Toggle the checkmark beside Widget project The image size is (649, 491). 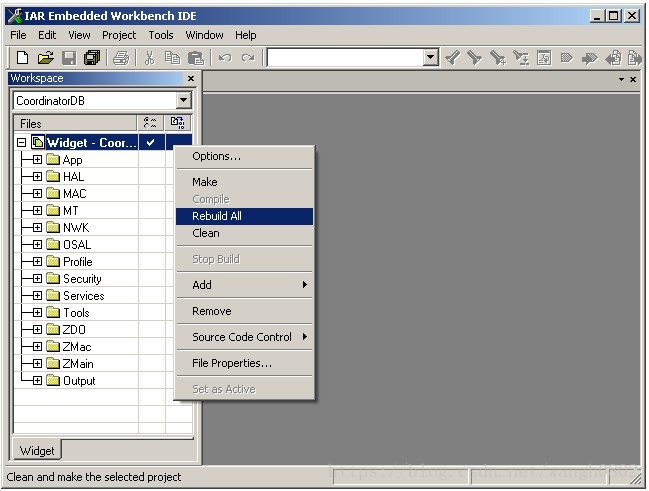click(x=151, y=142)
